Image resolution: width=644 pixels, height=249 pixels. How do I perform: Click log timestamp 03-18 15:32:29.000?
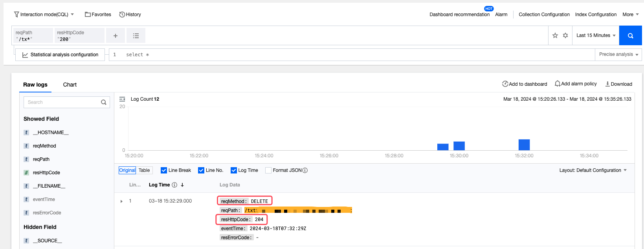pos(170,201)
